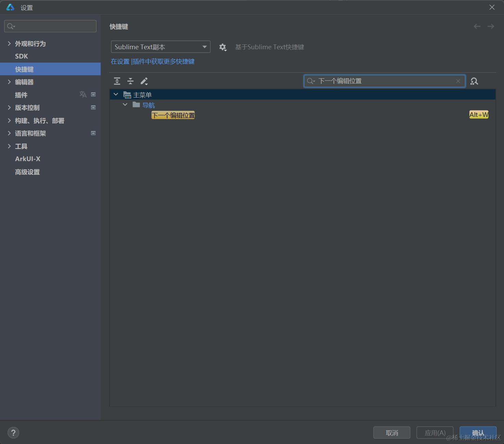Clear the keymap search field with X
Screen dimensions: 504x444
pos(458,81)
